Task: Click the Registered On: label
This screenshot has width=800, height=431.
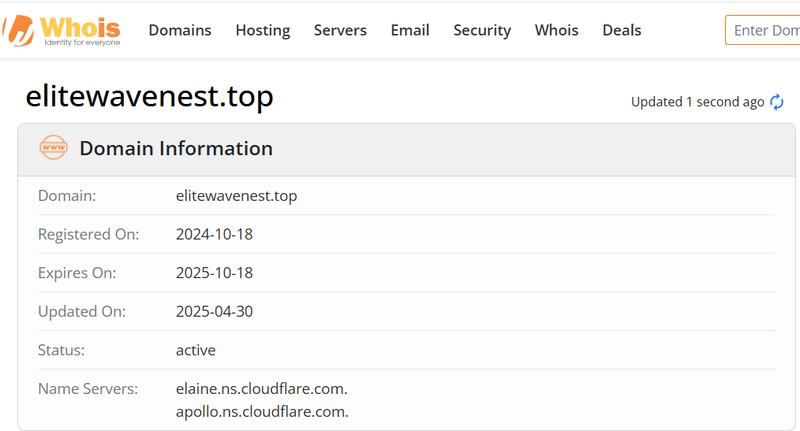Action: [88, 234]
